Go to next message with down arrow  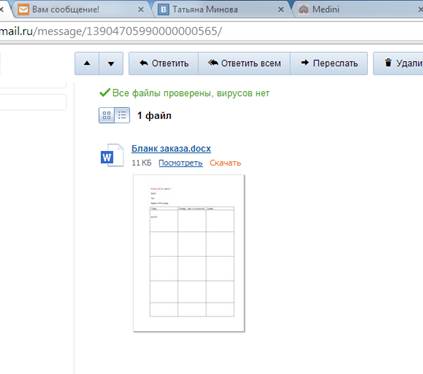point(111,63)
